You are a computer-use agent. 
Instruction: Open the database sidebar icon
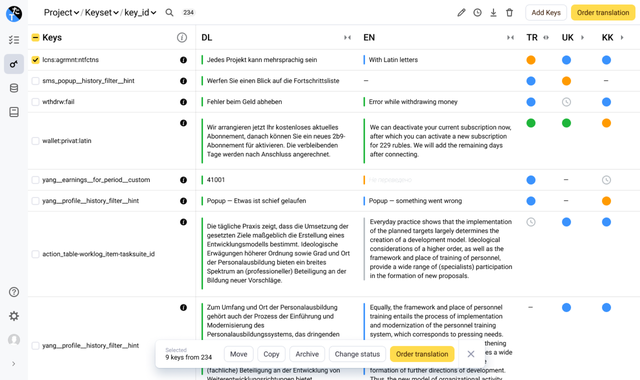(14, 88)
